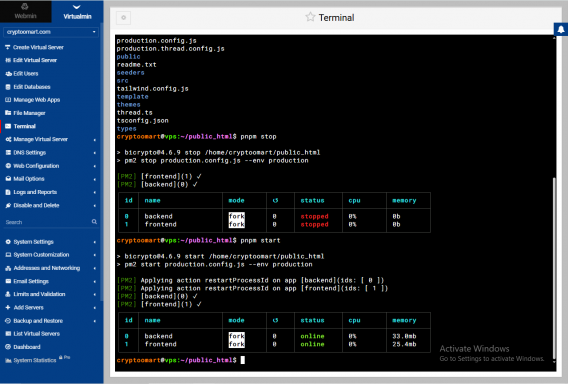Click the settings gear button above terminal
568x384 pixels.
click(124, 17)
